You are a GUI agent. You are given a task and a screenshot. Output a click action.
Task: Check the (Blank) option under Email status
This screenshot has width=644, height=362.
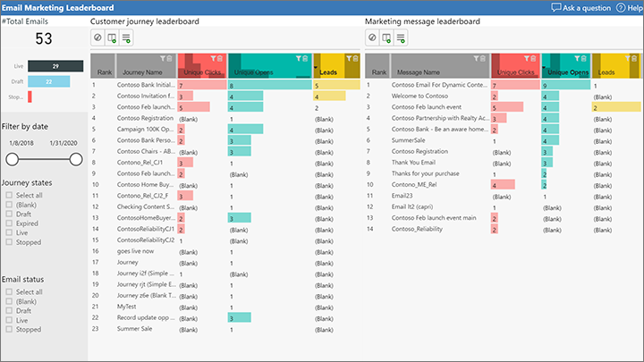coord(9,301)
